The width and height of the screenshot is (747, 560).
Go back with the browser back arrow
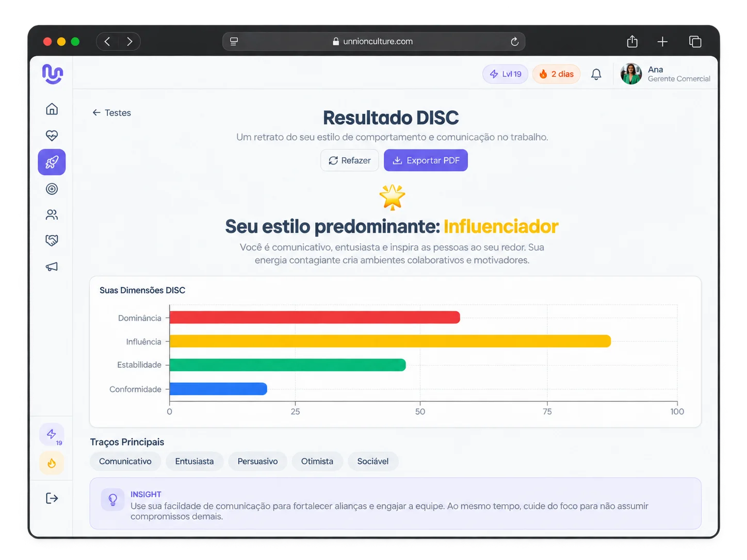click(x=107, y=41)
